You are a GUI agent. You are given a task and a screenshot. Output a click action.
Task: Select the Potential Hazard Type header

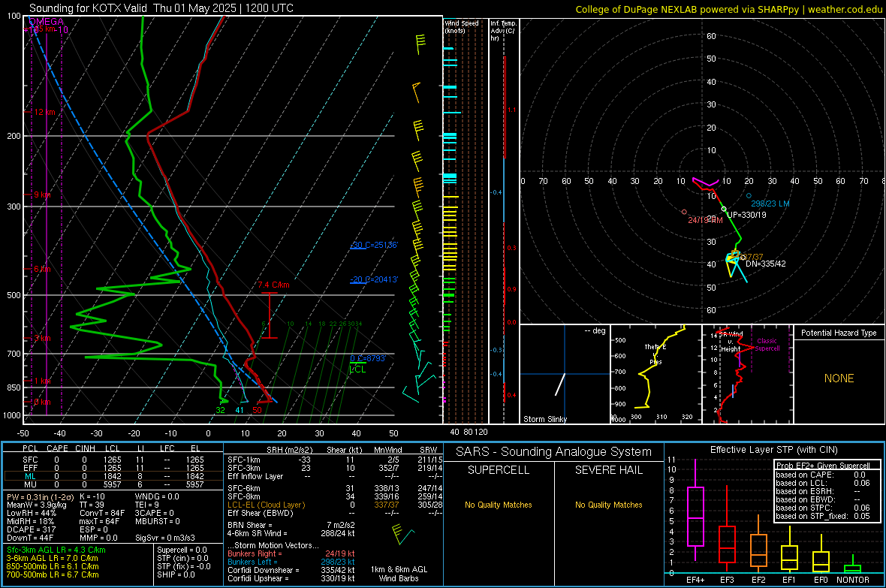(839, 333)
